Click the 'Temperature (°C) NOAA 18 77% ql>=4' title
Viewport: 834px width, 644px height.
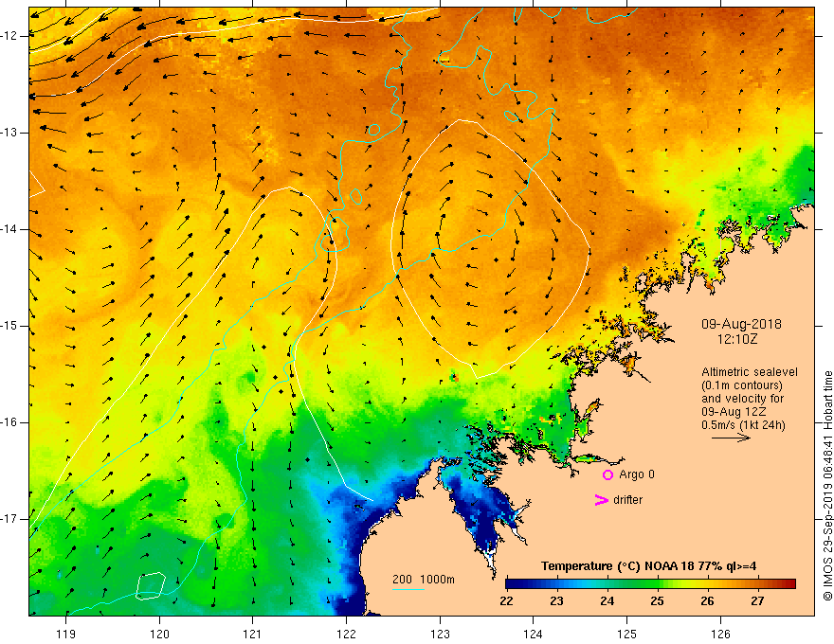(648, 566)
